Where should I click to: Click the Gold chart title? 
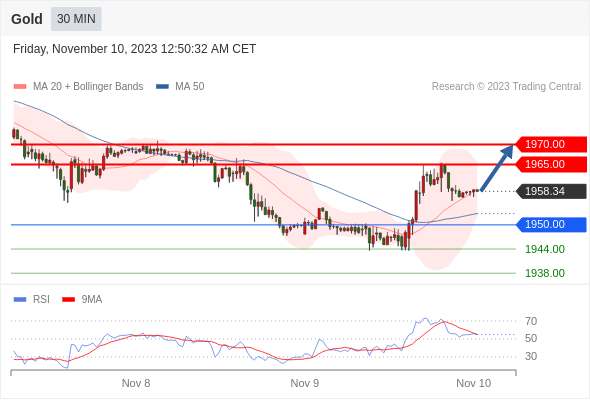tap(27, 19)
